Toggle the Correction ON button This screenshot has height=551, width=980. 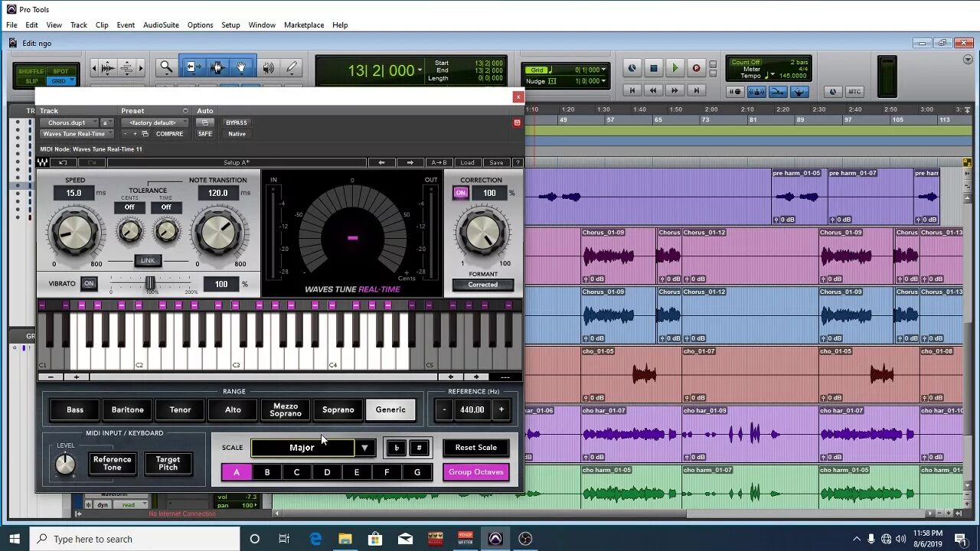point(461,193)
